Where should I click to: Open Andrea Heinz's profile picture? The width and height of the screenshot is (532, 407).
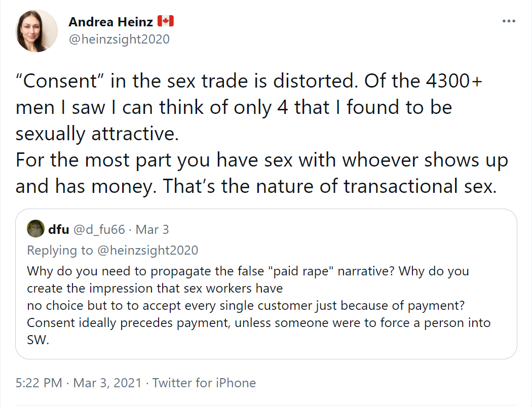[37, 31]
